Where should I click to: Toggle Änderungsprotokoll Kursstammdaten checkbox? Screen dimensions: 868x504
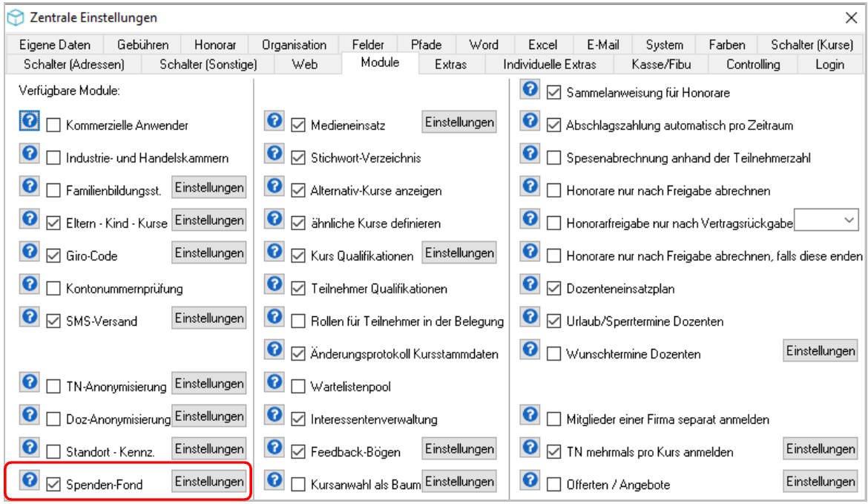coord(298,354)
